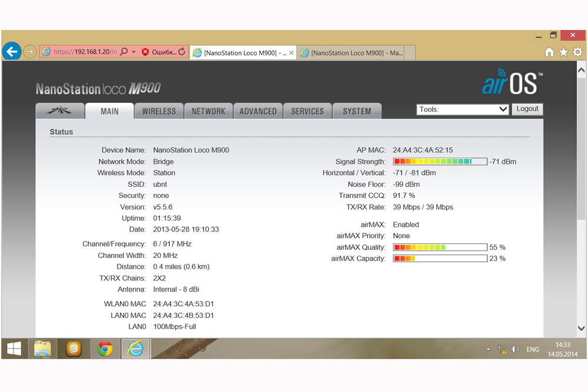
Task: Click the browser Forward arrow button
Action: [29, 52]
